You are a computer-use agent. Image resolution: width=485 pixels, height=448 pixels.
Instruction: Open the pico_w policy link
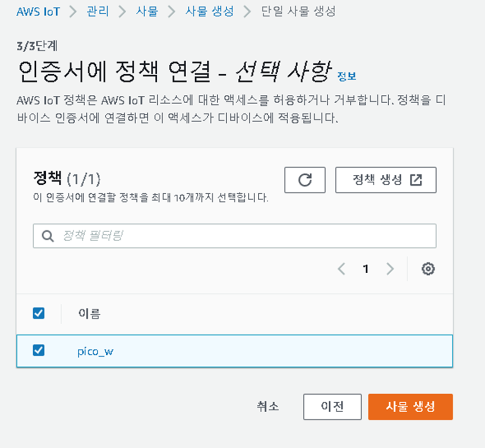tap(95, 352)
